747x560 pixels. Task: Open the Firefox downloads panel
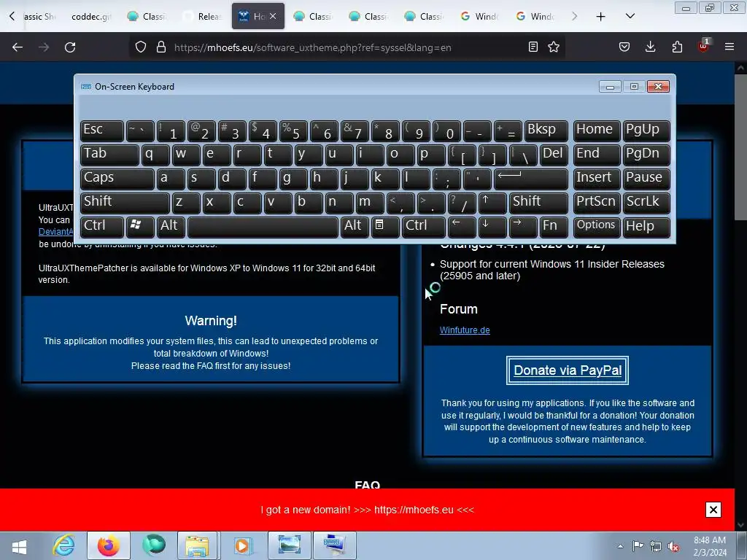pos(650,47)
